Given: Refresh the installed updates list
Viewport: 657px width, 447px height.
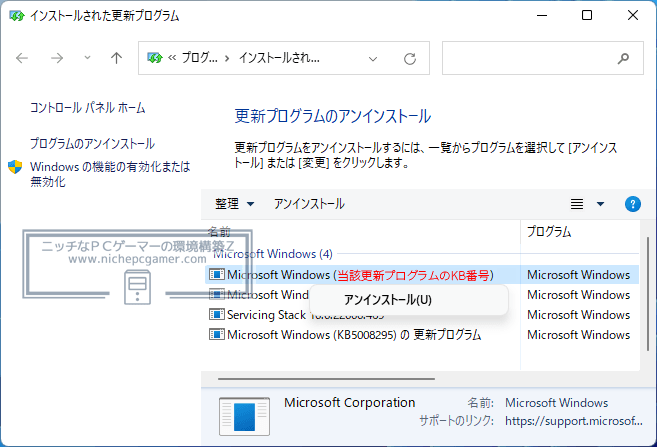Looking at the screenshot, I should (410, 59).
